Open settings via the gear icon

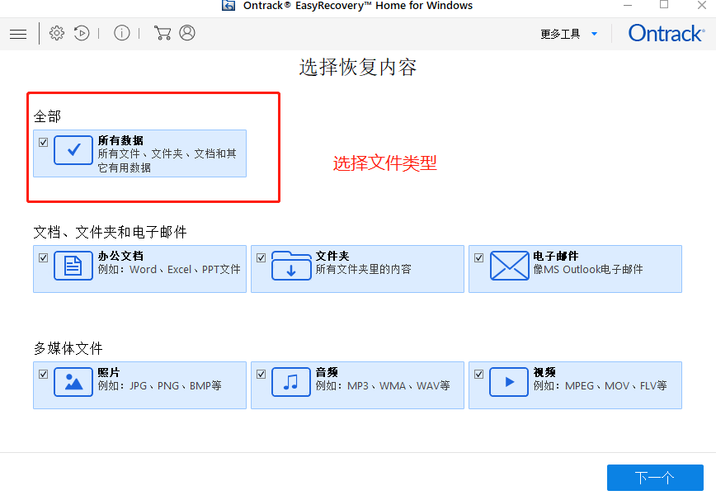(x=57, y=33)
